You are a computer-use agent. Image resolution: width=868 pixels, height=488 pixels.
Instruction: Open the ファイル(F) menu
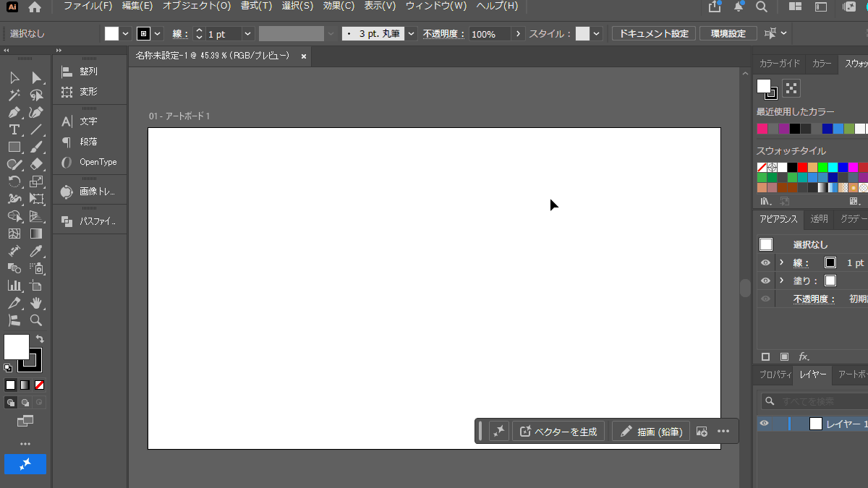coord(88,6)
